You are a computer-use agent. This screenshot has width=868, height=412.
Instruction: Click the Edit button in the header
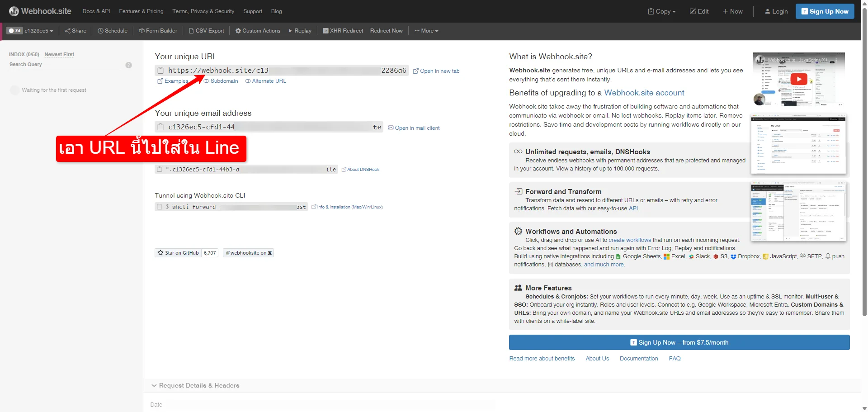pos(699,11)
